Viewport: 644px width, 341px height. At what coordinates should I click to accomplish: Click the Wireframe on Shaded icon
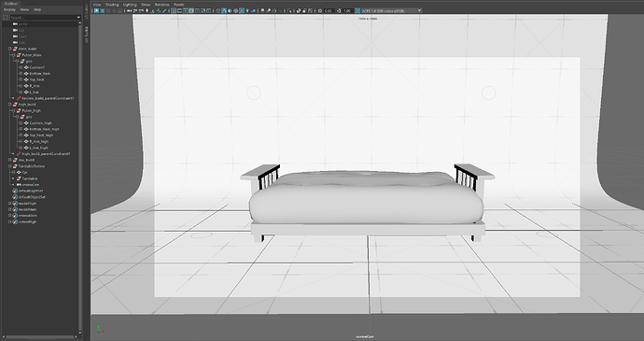point(236,10)
